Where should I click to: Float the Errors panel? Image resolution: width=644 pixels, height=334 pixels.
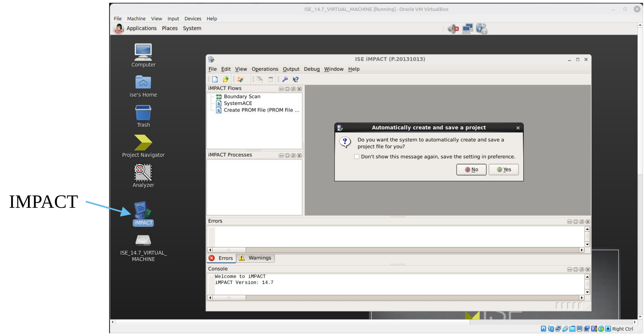tap(581, 222)
